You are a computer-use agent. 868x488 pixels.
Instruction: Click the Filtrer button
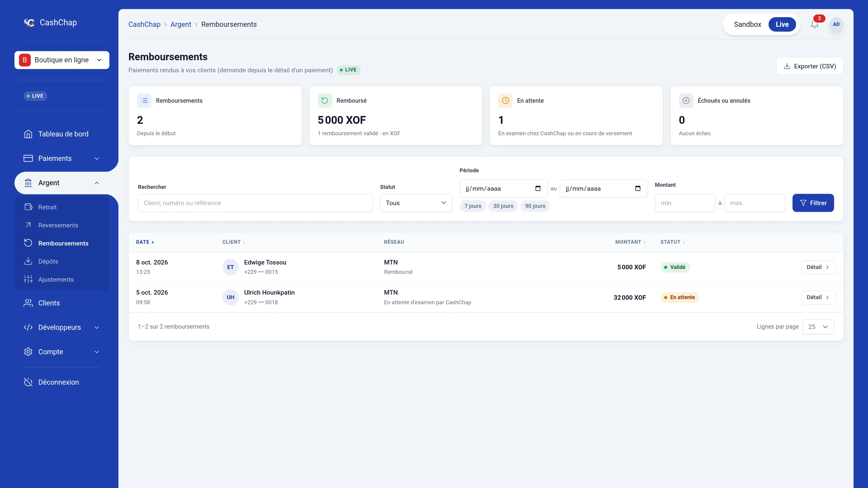813,203
